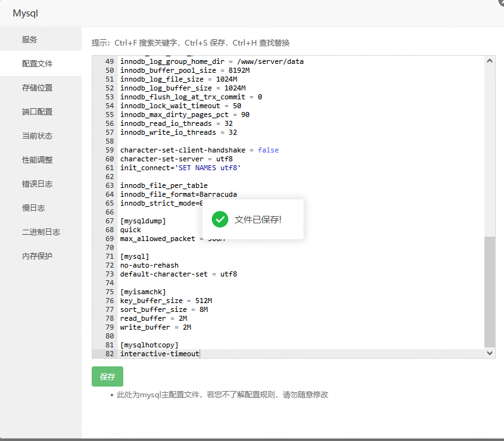Screen dimensions: 504x441
Task: Click the editor scroll-up arrow
Action: click(489, 61)
